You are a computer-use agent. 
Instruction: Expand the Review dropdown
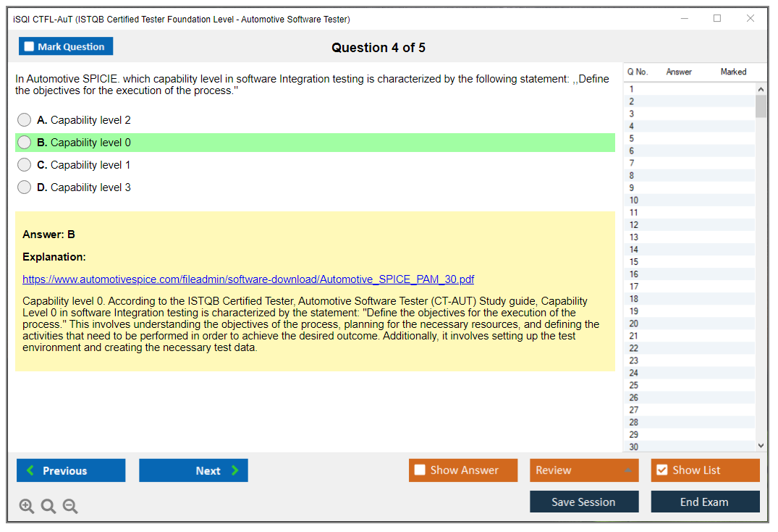click(x=627, y=470)
